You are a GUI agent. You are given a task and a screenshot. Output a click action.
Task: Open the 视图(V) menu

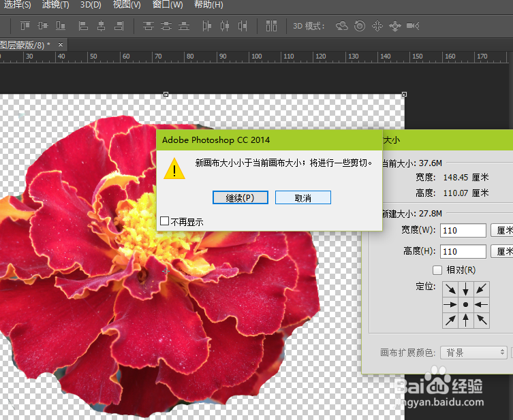coord(127,5)
